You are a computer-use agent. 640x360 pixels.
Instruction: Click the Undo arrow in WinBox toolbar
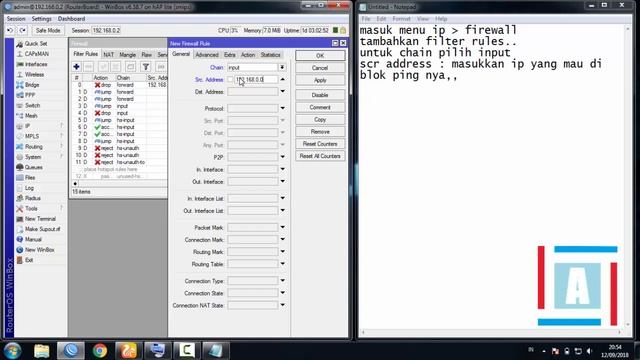click(x=10, y=31)
